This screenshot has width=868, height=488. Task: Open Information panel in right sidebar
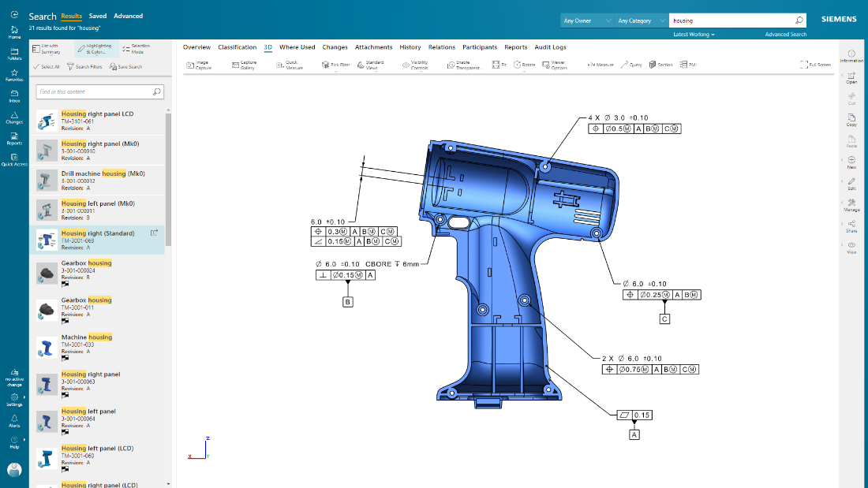pos(851,55)
